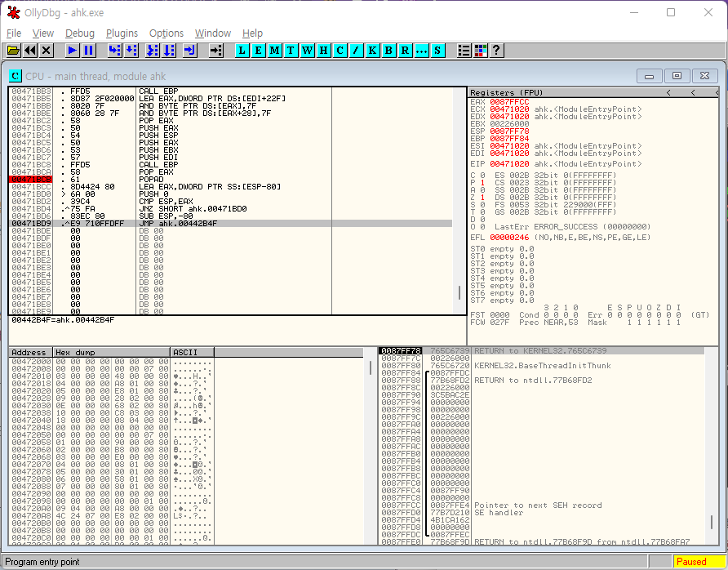Image resolution: width=728 pixels, height=570 pixels.
Task: Click the ASCII column header in dump
Action: coord(193,353)
